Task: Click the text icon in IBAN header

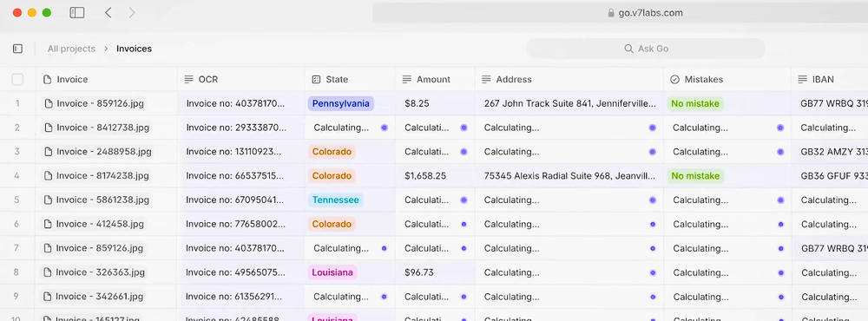Action: tap(802, 80)
